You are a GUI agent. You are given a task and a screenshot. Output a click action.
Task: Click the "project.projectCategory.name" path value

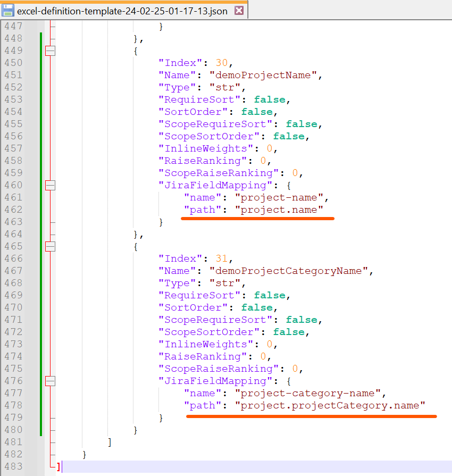point(330,406)
